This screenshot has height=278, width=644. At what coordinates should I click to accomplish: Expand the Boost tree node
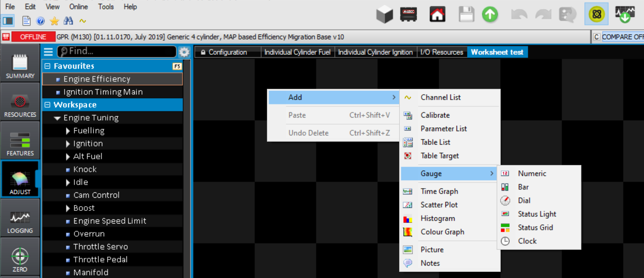(x=68, y=208)
